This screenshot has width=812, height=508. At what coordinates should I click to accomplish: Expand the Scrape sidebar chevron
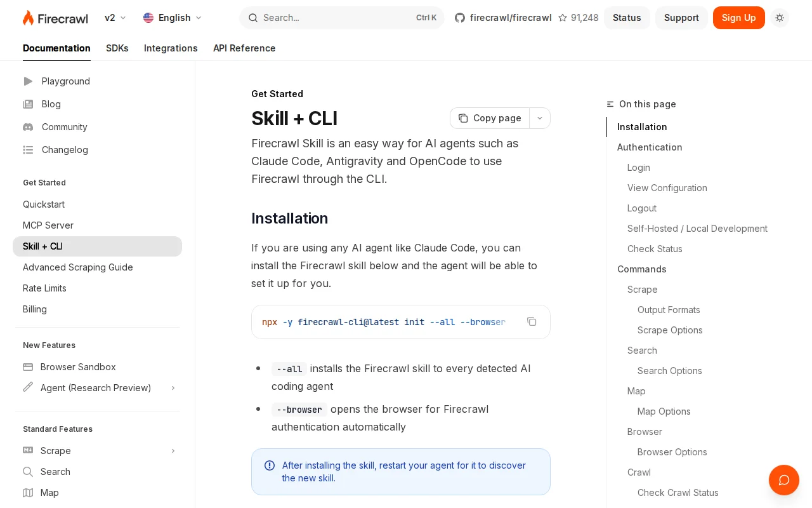pyautogui.click(x=173, y=451)
